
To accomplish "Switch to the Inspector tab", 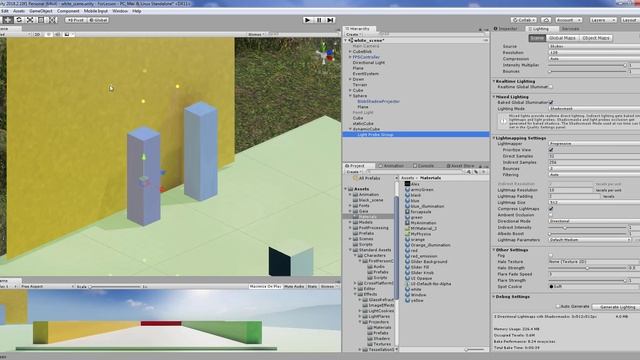I will pos(507,29).
